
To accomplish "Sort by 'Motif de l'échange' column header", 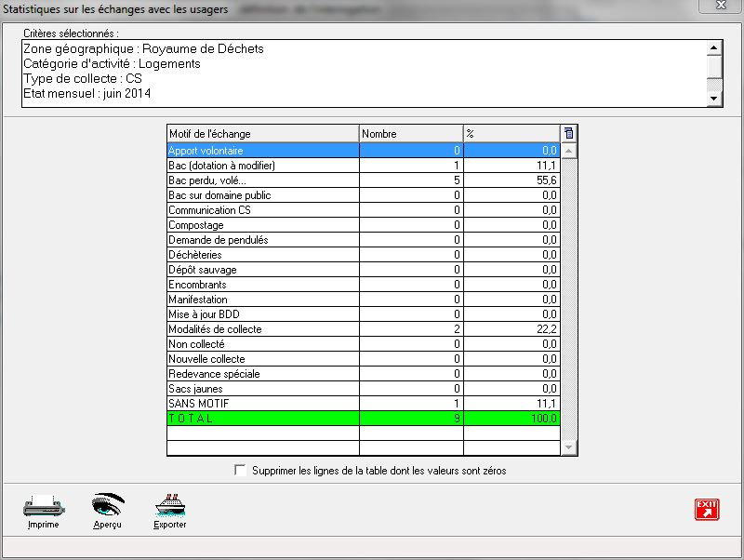I will tap(262, 134).
